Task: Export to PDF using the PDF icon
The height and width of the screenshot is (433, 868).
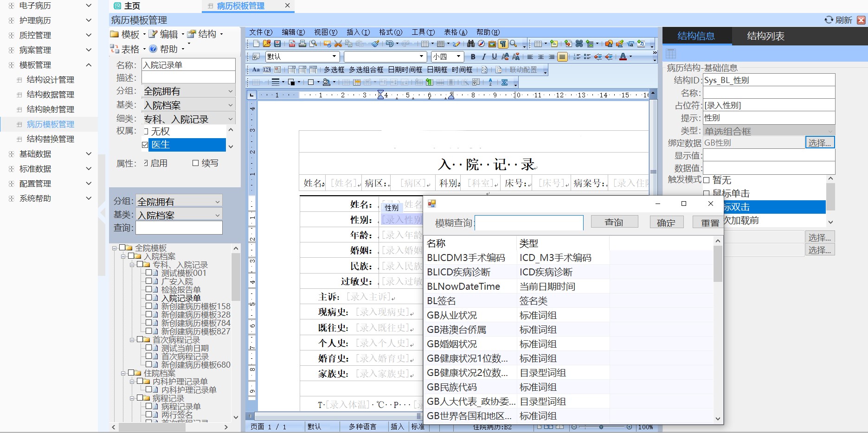Action: point(292,44)
